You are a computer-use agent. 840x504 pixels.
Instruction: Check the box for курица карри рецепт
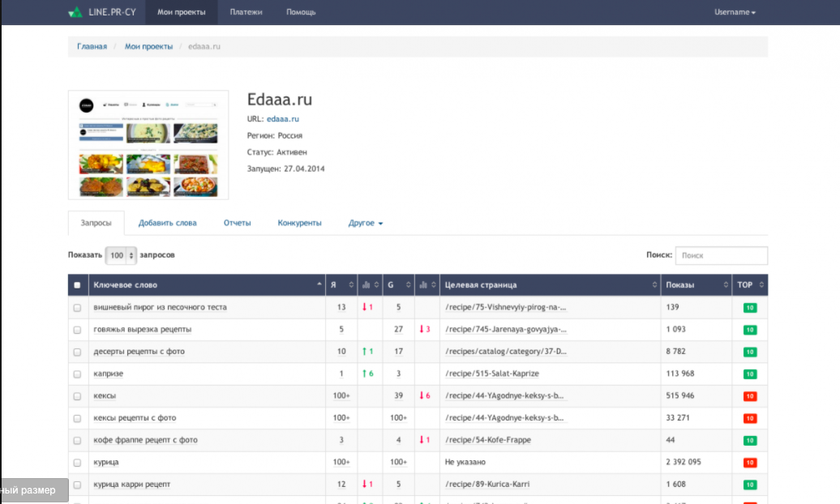coord(77,485)
